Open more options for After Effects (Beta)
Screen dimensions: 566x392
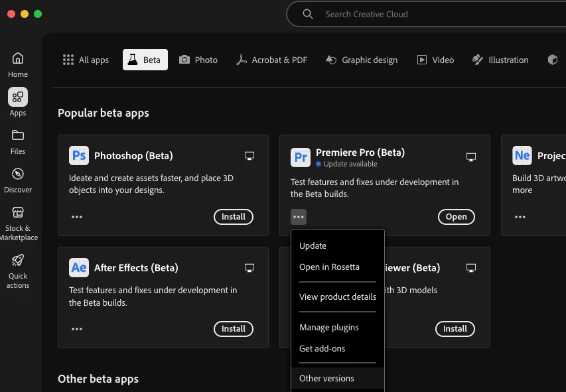[x=77, y=329]
